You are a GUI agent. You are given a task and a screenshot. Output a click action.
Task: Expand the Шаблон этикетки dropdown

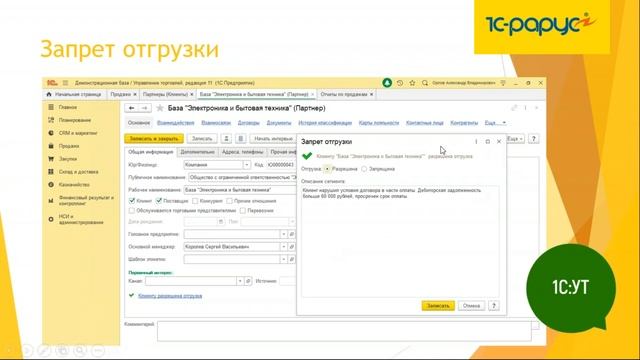tap(284, 259)
